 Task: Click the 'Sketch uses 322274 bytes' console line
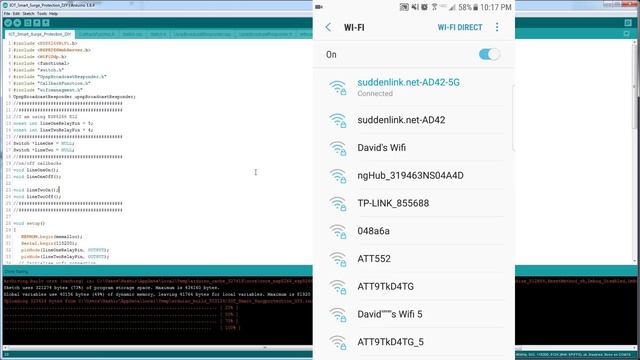112,288
